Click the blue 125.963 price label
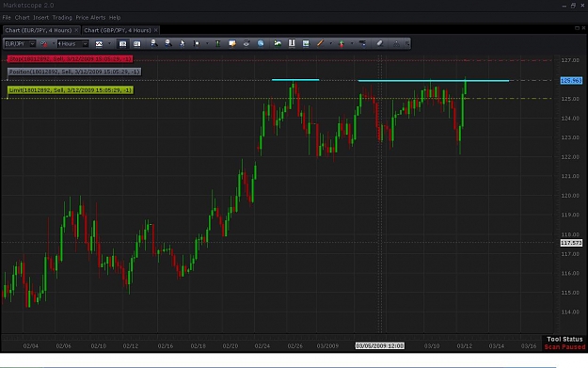 [571, 80]
